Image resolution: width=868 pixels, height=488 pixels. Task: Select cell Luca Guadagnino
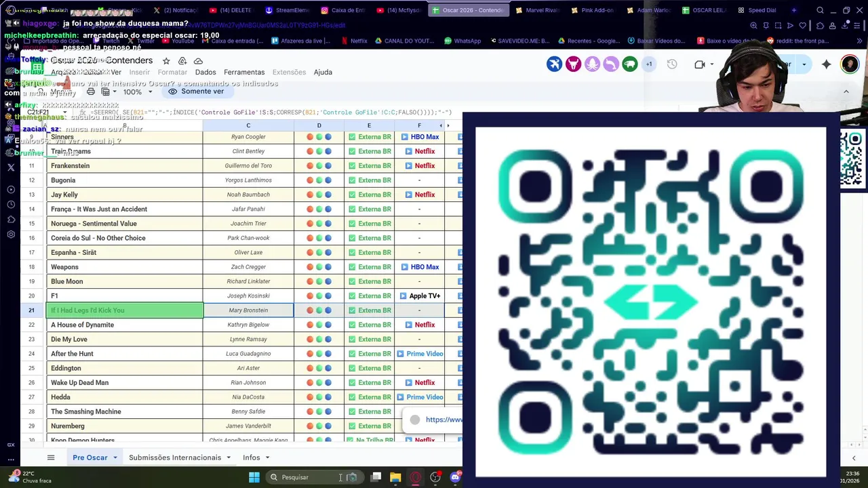click(248, 354)
